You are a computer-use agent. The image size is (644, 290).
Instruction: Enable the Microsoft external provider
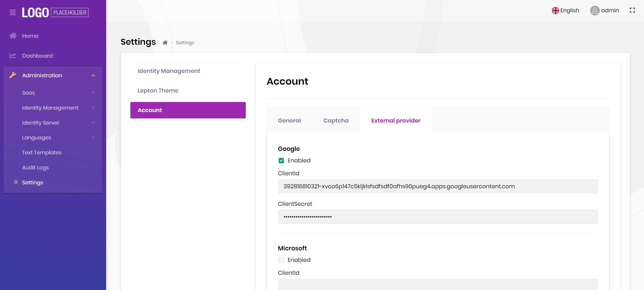(x=281, y=260)
